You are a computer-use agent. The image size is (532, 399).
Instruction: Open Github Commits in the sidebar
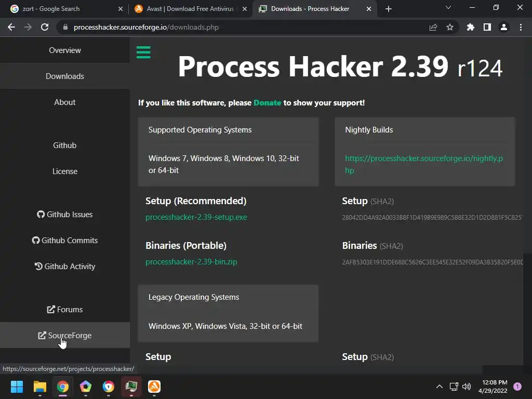[x=65, y=240]
